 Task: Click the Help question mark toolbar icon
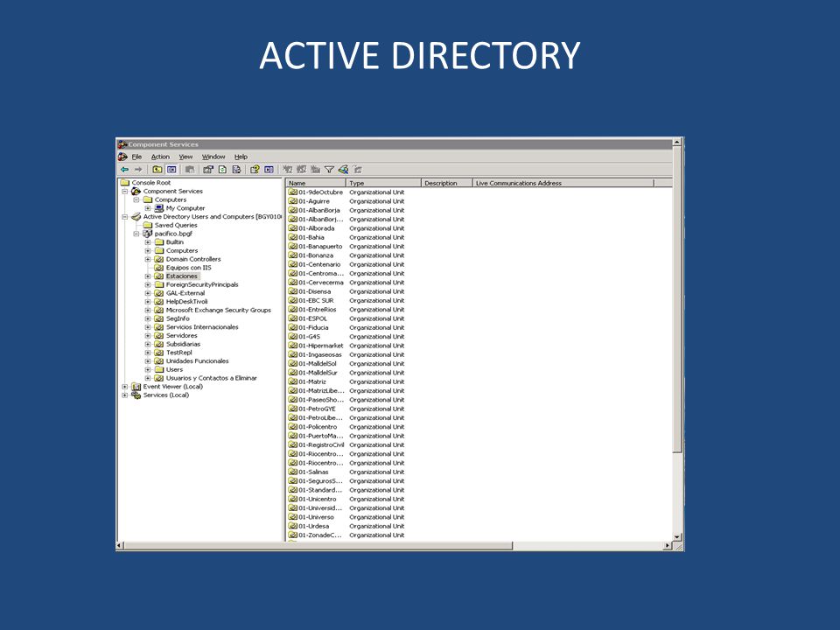(x=255, y=169)
